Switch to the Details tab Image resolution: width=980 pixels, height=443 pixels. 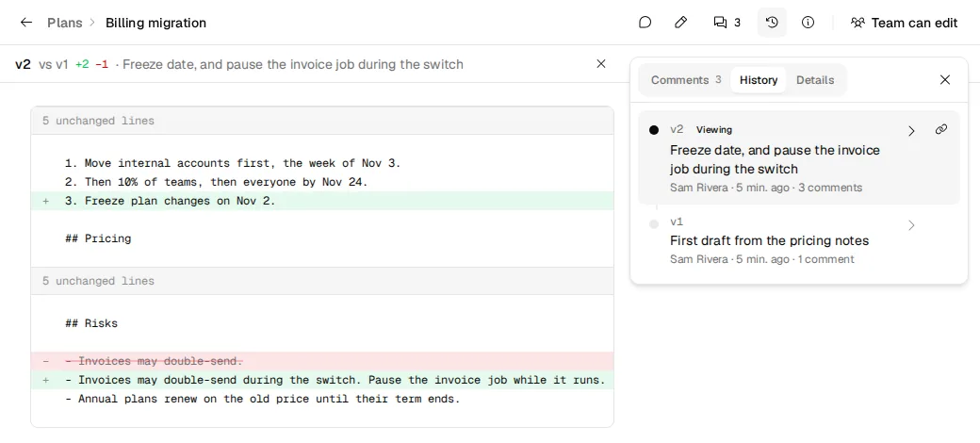pos(815,80)
